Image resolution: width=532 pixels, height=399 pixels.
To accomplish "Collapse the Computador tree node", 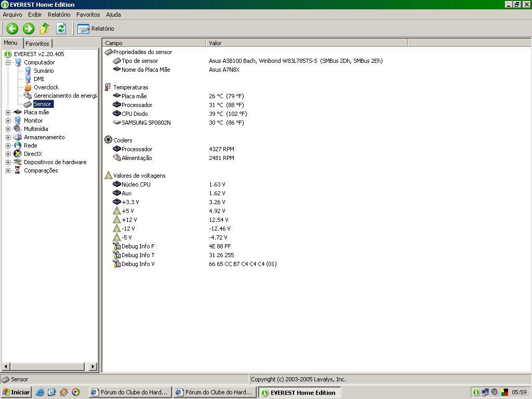I will (x=8, y=62).
